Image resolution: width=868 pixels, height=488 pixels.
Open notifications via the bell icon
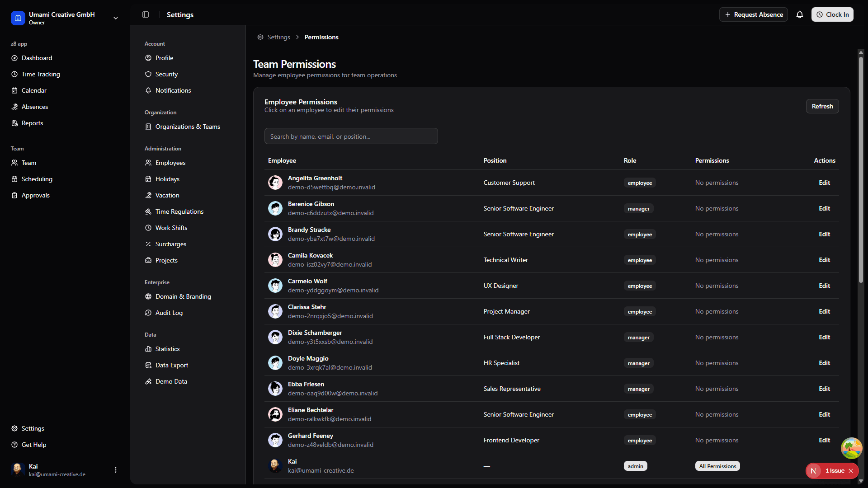[x=800, y=14]
